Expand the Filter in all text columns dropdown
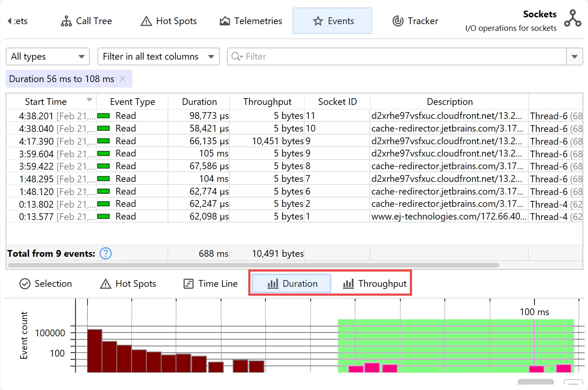 [x=158, y=57]
